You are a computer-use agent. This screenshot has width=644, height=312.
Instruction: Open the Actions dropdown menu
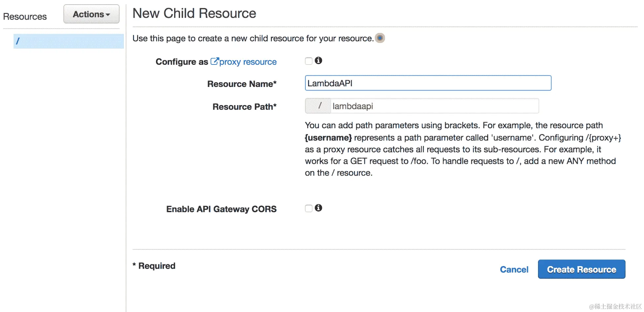(91, 14)
